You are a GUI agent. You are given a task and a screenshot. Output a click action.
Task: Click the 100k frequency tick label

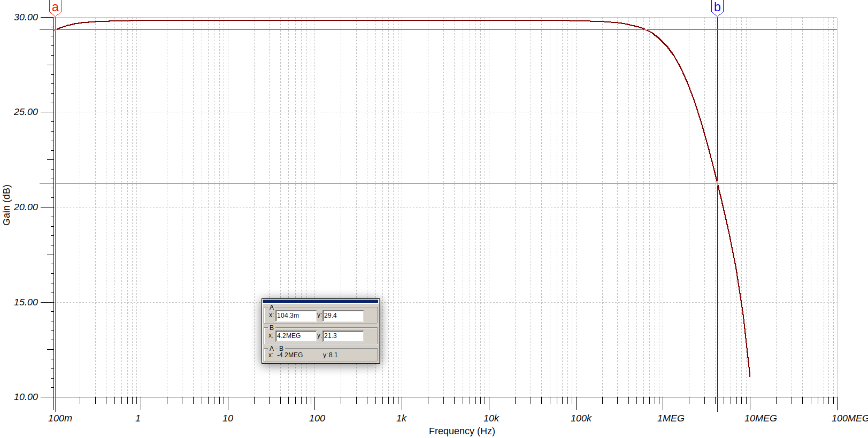pyautogui.click(x=581, y=418)
